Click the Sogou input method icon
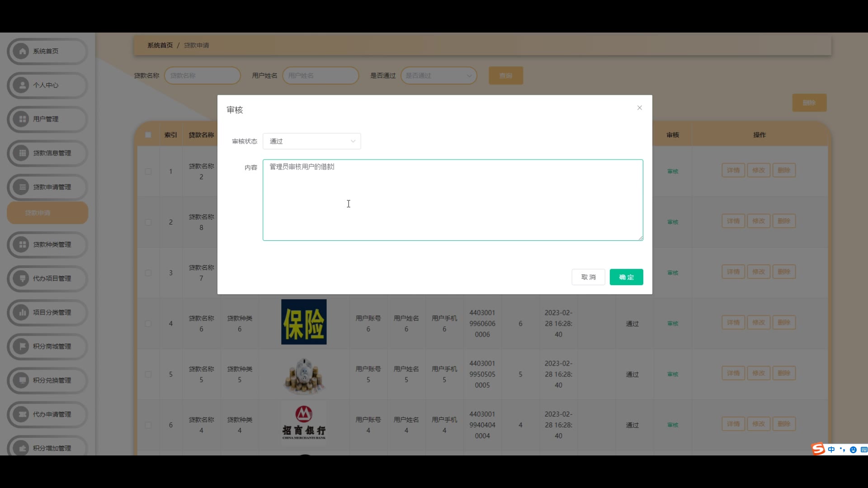The width and height of the screenshot is (868, 488). (818, 449)
